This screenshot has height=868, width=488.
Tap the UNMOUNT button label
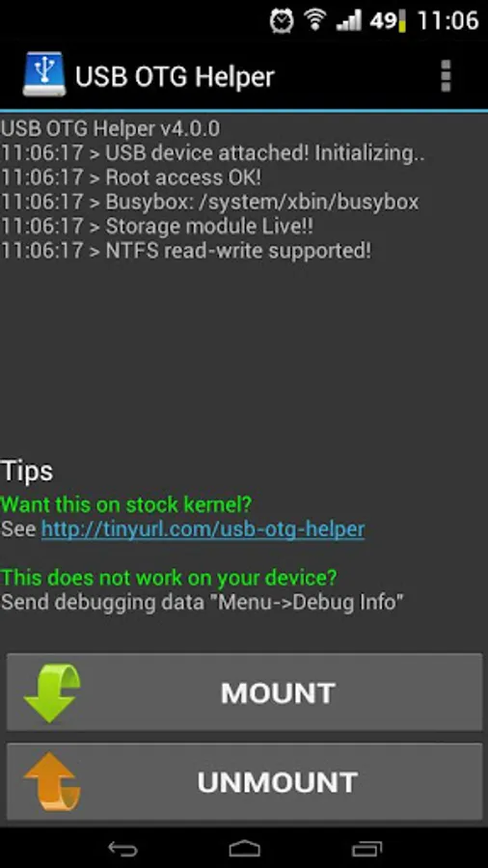coord(278,782)
